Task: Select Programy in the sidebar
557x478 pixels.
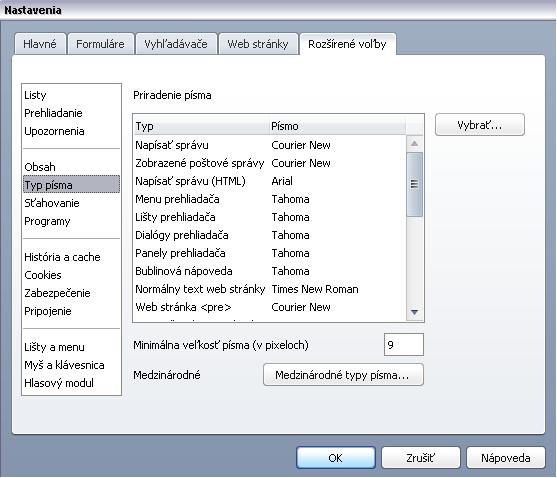Action: (x=71, y=221)
